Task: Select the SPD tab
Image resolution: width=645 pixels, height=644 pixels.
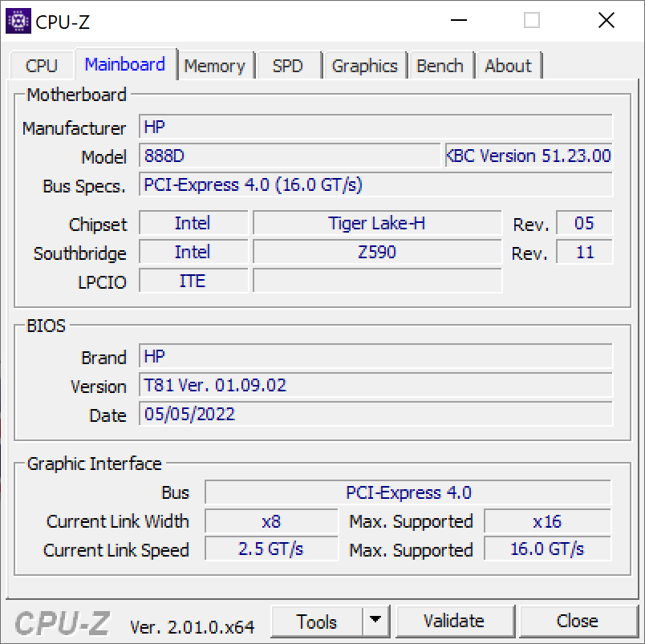Action: click(x=287, y=66)
